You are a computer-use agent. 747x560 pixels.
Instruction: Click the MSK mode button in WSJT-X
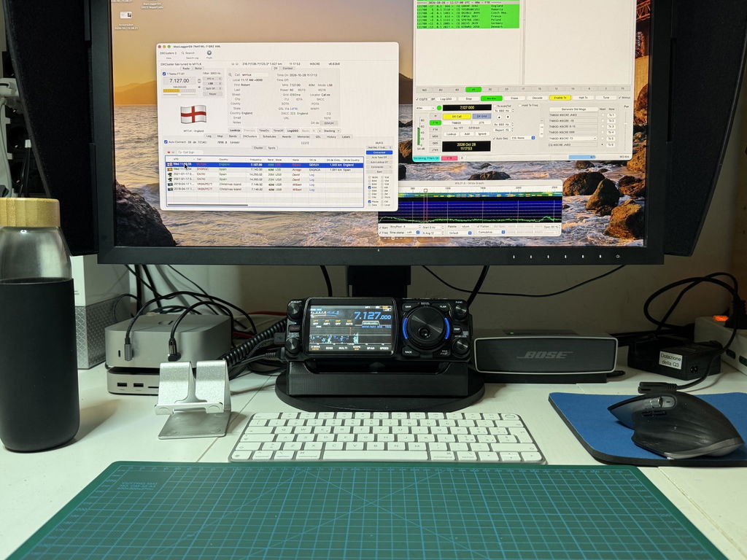click(x=436, y=136)
